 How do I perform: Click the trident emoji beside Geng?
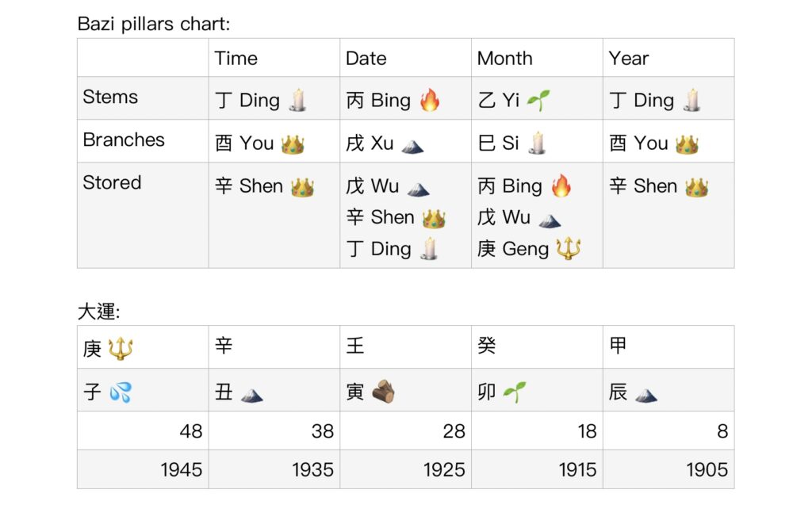568,249
